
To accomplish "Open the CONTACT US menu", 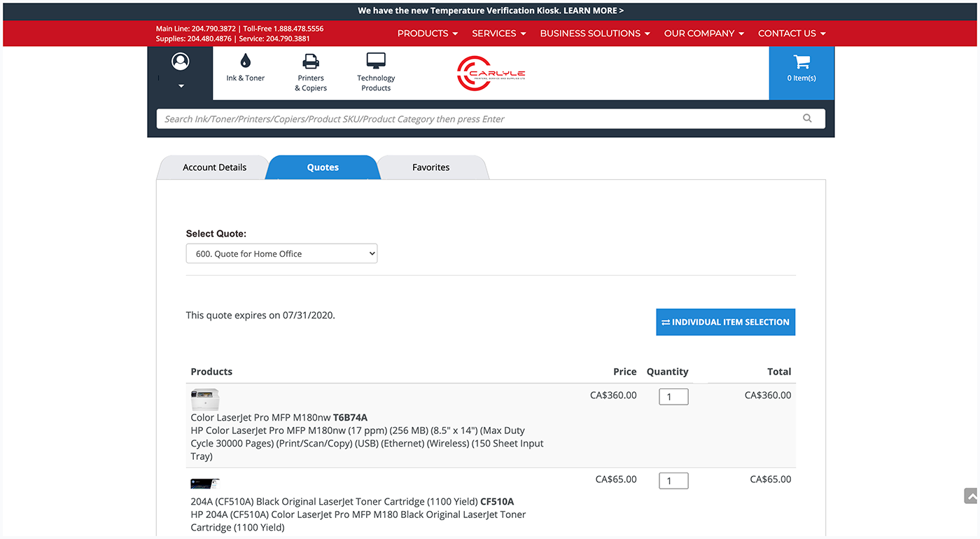I will (792, 33).
